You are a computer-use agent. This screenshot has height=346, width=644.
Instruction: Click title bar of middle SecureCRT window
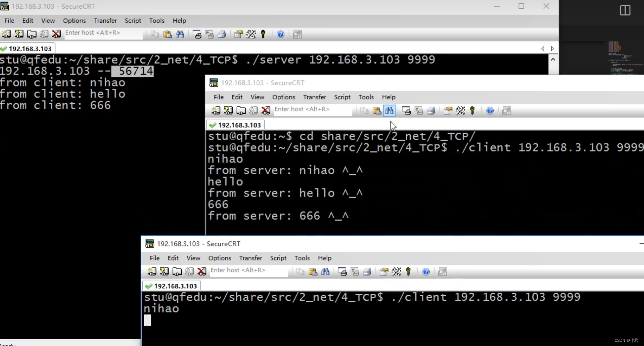425,83
